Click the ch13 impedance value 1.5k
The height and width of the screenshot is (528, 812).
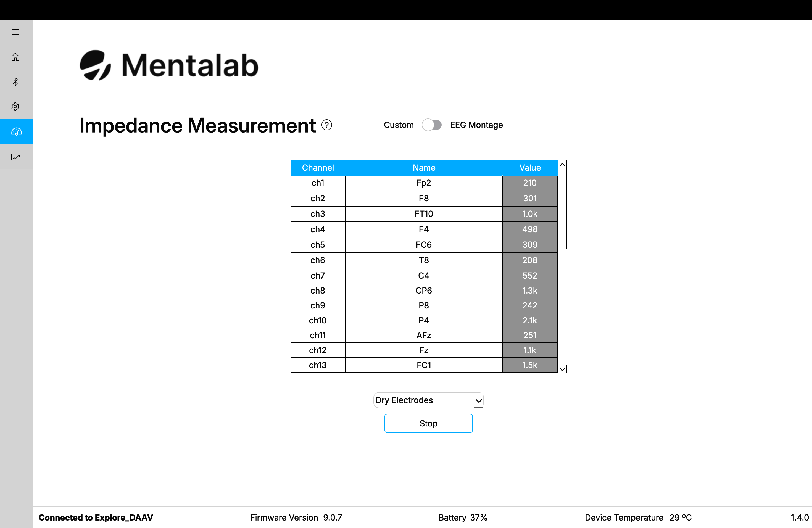tap(529, 365)
